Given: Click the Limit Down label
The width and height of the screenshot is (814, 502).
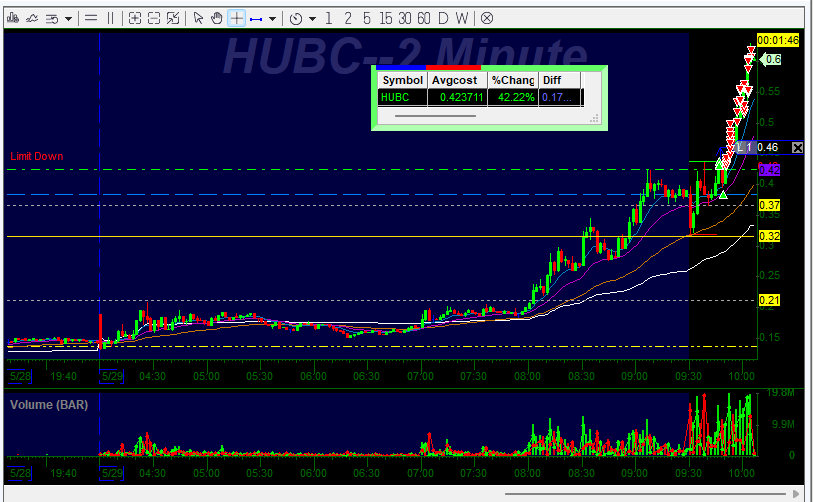Looking at the screenshot, I should click(x=37, y=156).
